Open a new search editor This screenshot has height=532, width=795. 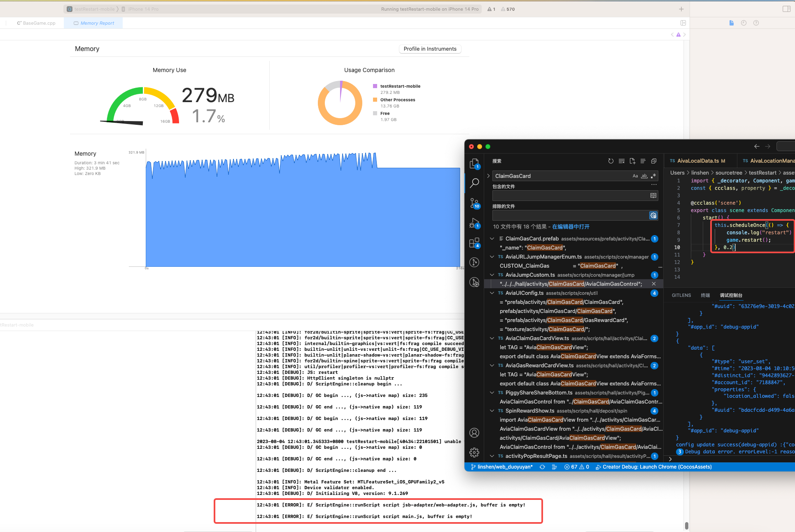tap(632, 161)
